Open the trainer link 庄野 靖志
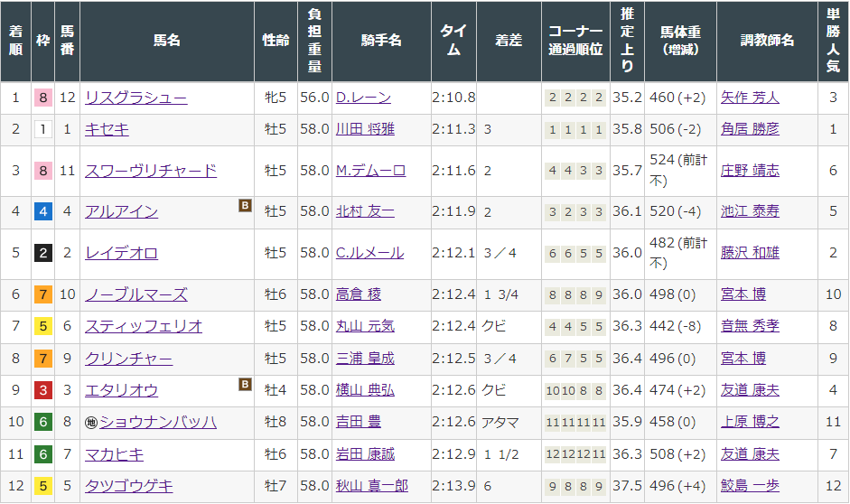Image resolution: width=850 pixels, height=504 pixels. click(750, 172)
